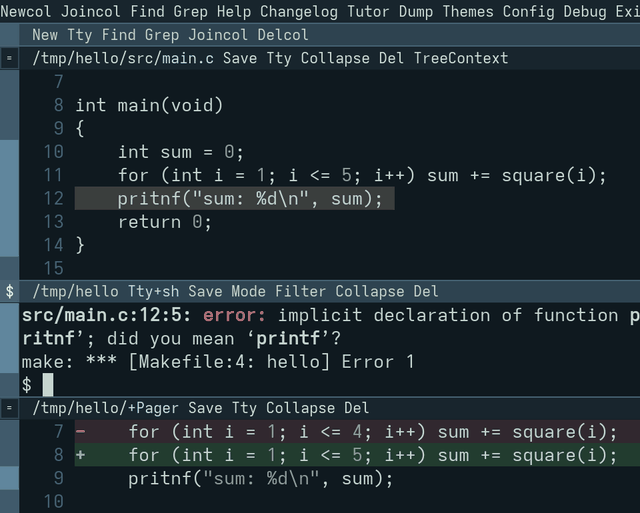This screenshot has height=513, width=640.
Task: Toggle Tty+sh in terminal window tag
Action: (x=153, y=291)
